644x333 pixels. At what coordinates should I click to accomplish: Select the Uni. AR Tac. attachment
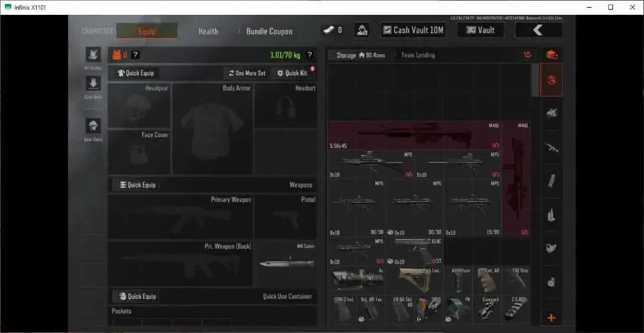tap(372, 310)
